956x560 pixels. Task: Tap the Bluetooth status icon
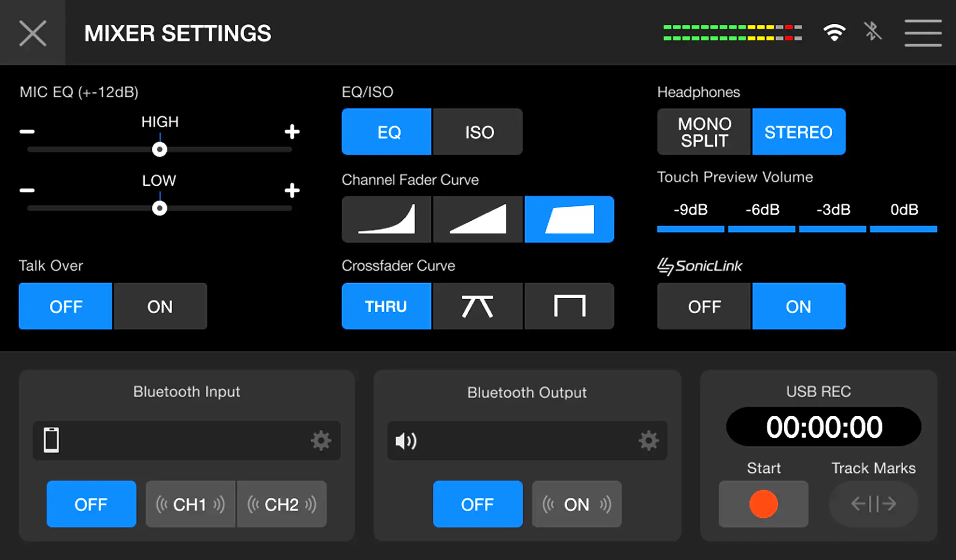(x=872, y=32)
